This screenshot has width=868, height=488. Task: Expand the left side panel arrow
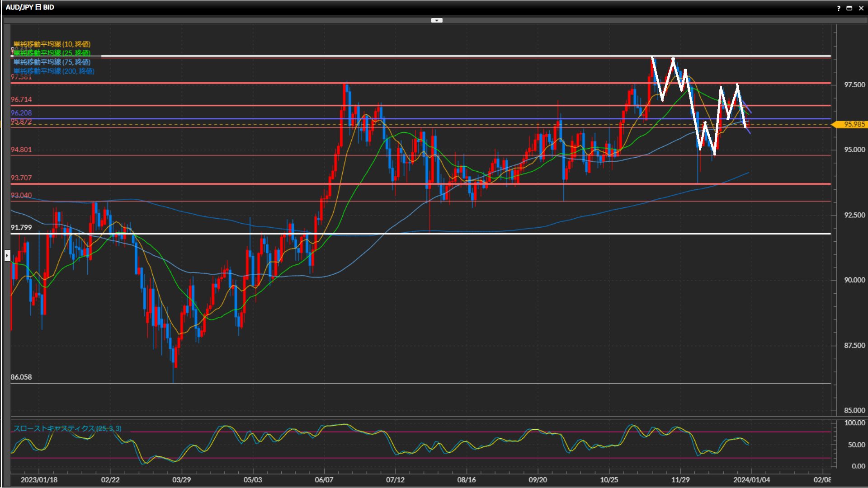click(x=7, y=256)
